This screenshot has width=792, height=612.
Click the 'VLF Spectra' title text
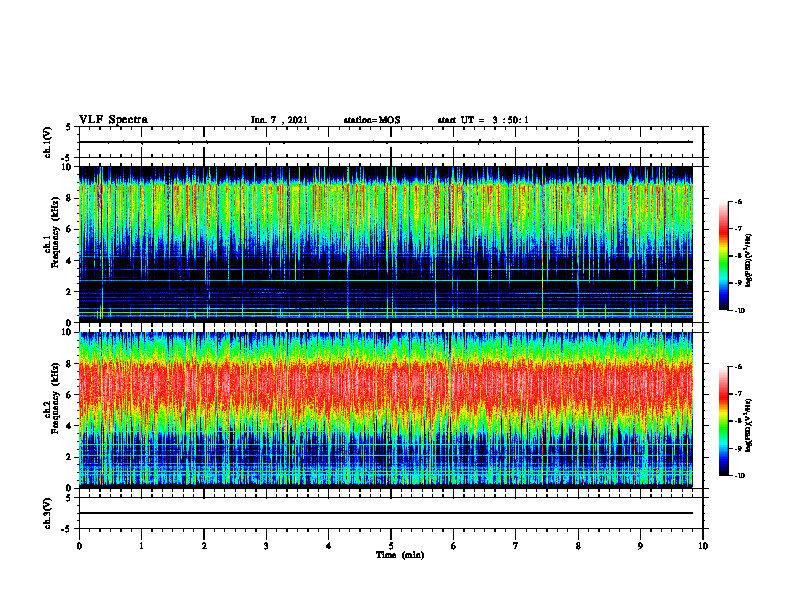[x=114, y=120]
